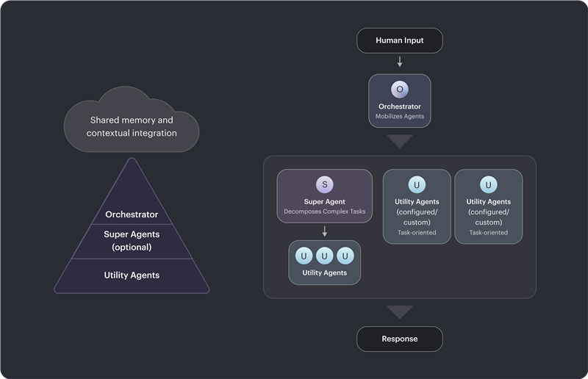The image size is (588, 379).
Task: Click U icon in right configured/custom Utility Agents card
Action: (488, 184)
